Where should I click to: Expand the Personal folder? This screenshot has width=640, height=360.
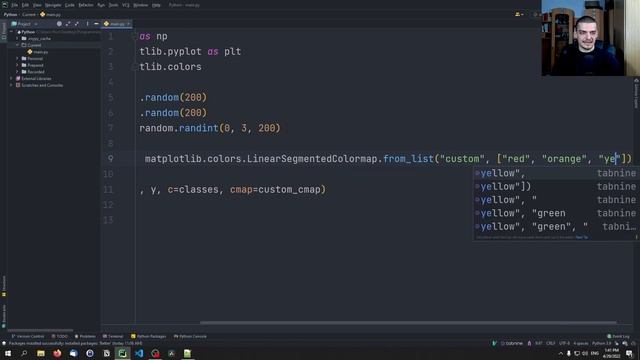18,58
